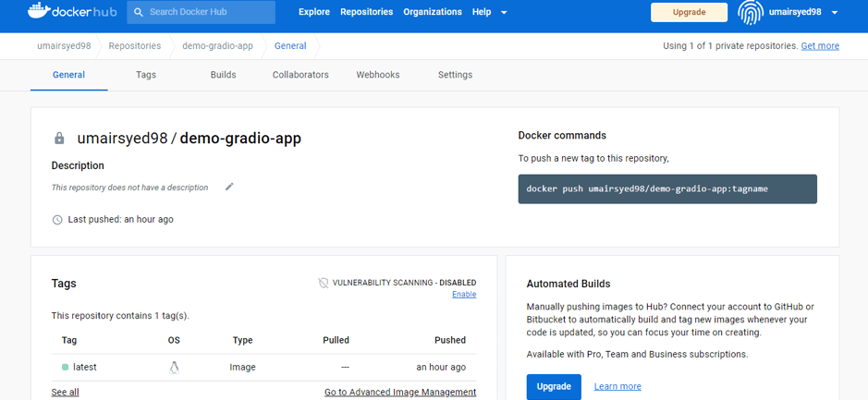
Task: Click the Type column header
Action: [242, 340]
